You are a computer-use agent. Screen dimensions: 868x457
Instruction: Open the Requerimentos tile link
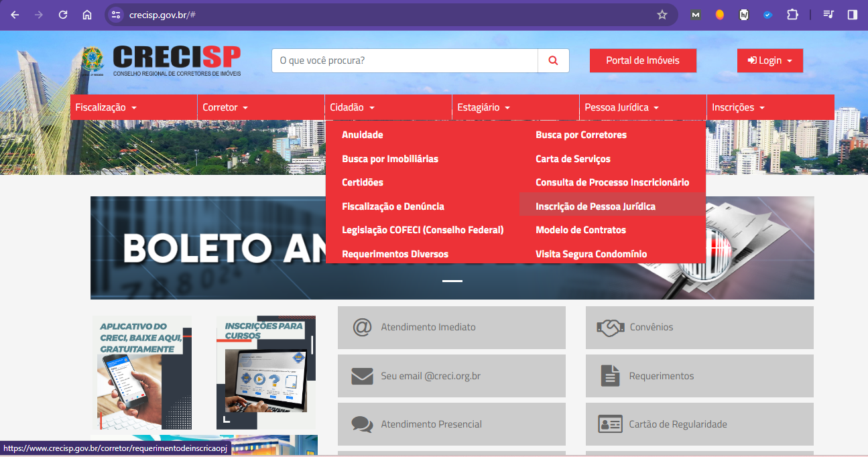pos(700,376)
